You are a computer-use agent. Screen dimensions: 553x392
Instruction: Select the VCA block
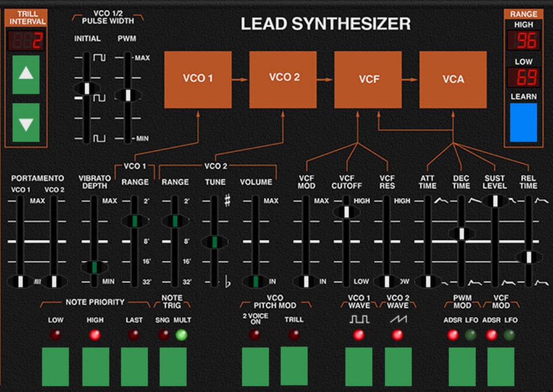(453, 80)
